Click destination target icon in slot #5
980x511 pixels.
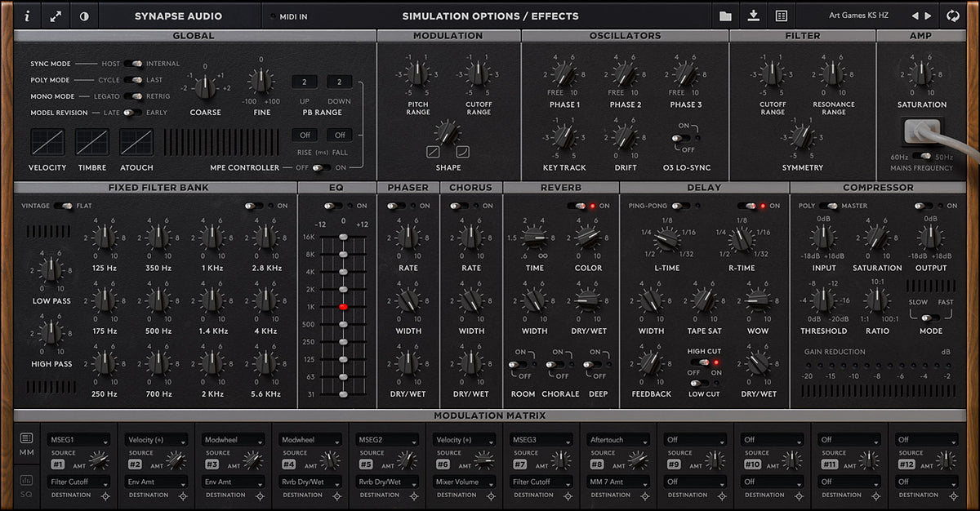click(x=413, y=495)
